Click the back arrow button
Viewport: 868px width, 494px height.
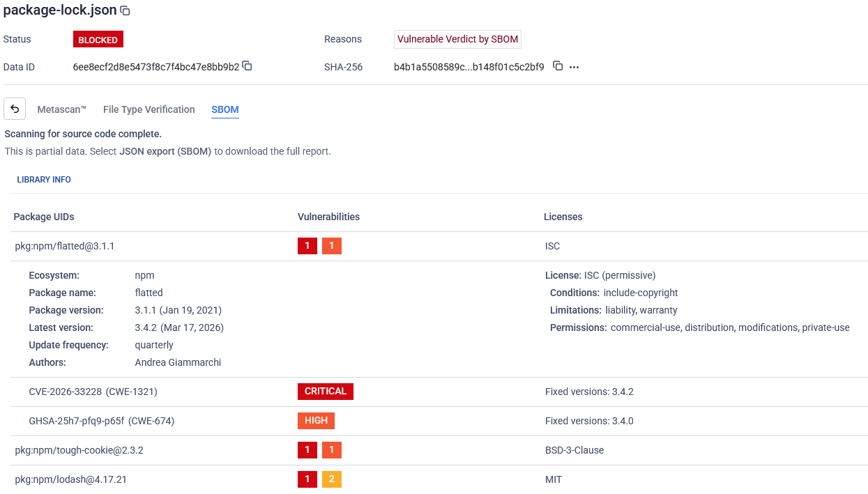[15, 109]
